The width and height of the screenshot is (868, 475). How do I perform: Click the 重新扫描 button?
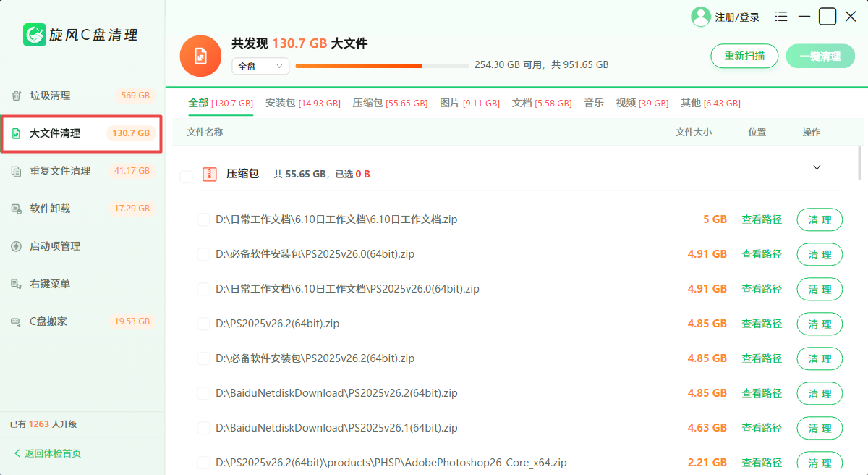pyautogui.click(x=744, y=56)
